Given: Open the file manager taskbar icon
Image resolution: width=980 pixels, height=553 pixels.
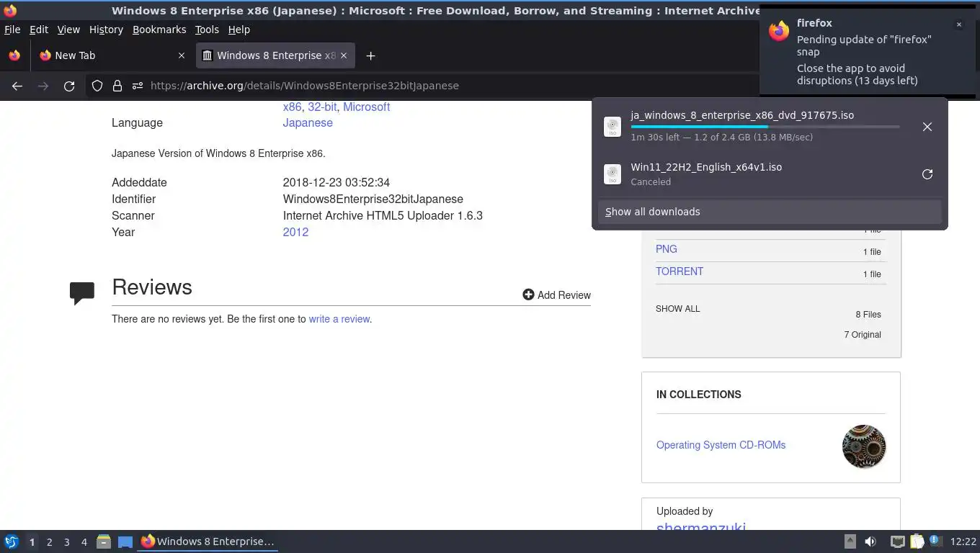Looking at the screenshot, I should 104,541.
